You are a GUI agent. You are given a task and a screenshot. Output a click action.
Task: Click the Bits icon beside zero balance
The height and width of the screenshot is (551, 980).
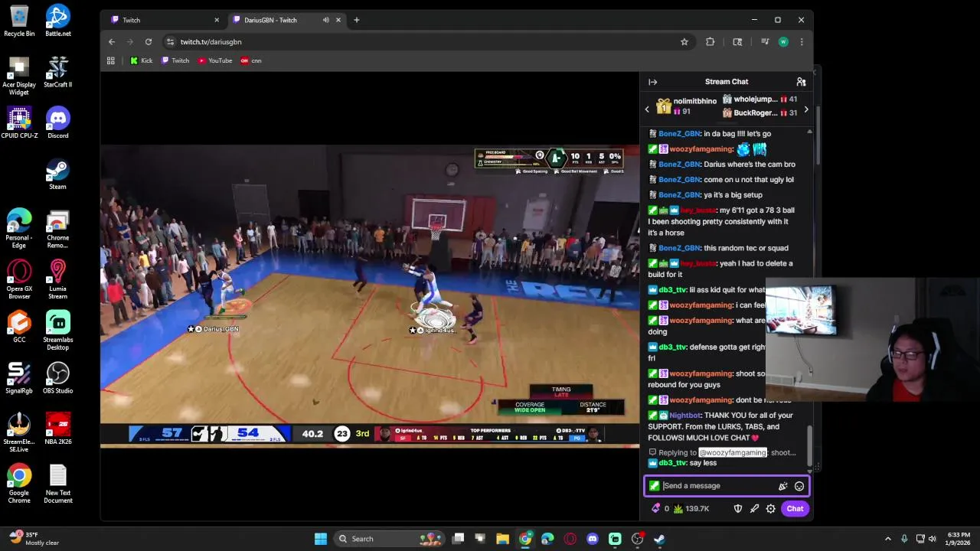tap(655, 508)
